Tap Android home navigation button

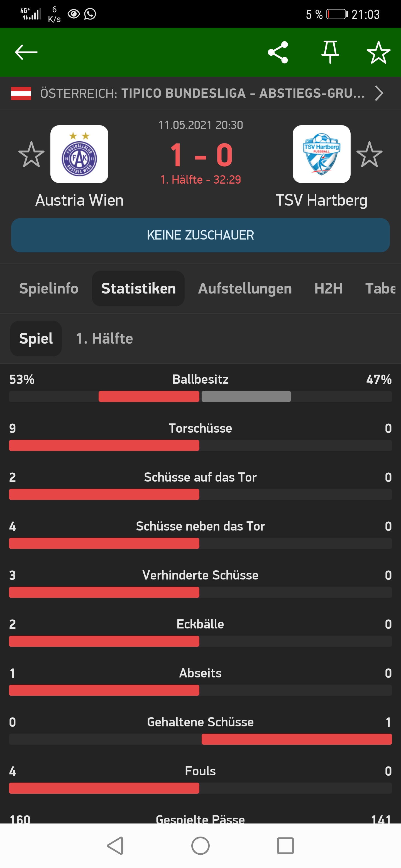coord(200,846)
